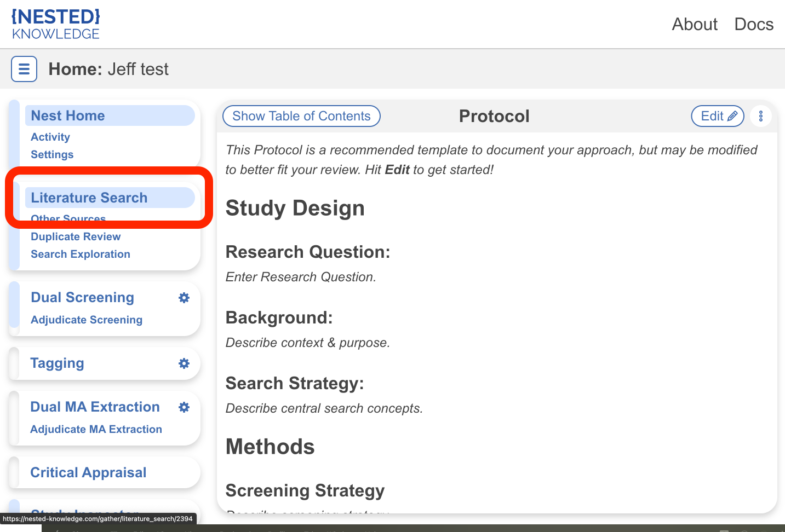Go to Nest Home
The height and width of the screenshot is (532, 785).
[68, 115]
